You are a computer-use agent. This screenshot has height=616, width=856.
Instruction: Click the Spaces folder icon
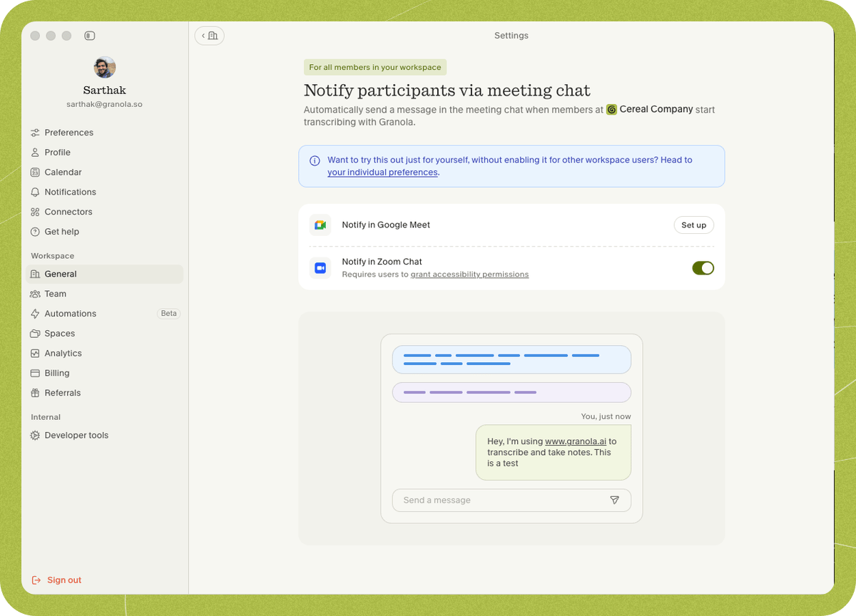35,334
